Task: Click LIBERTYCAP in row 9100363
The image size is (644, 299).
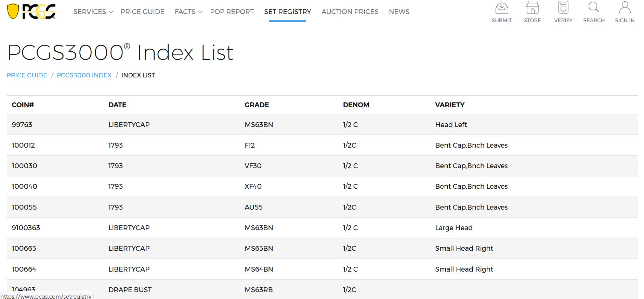Action: pyautogui.click(x=129, y=228)
